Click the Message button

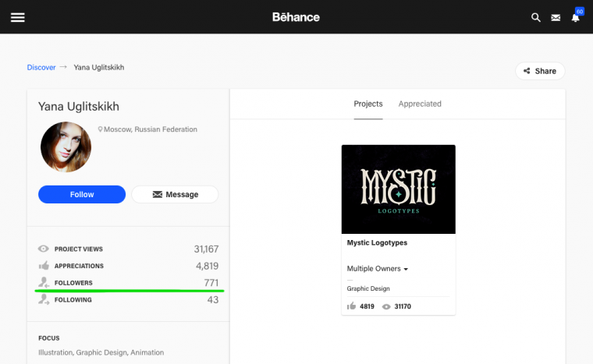[175, 194]
